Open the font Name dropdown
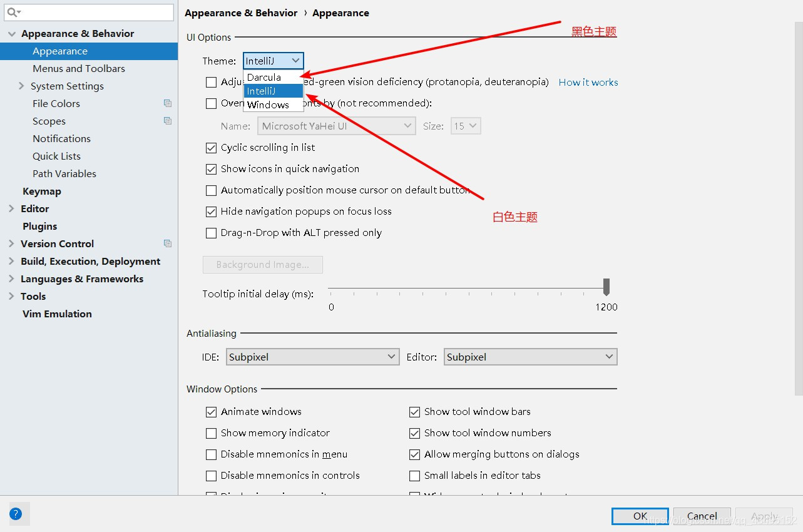This screenshot has width=803, height=532. point(337,126)
